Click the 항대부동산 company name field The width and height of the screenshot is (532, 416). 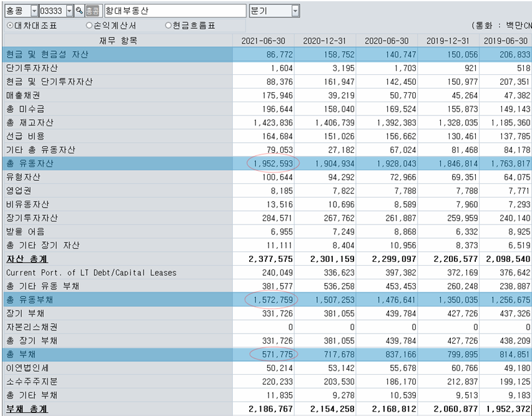[174, 11]
